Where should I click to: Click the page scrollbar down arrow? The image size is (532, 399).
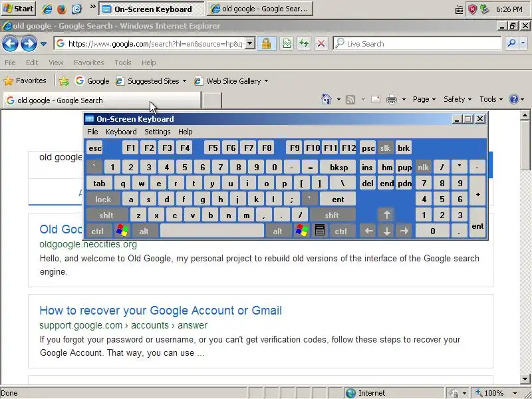point(525,379)
